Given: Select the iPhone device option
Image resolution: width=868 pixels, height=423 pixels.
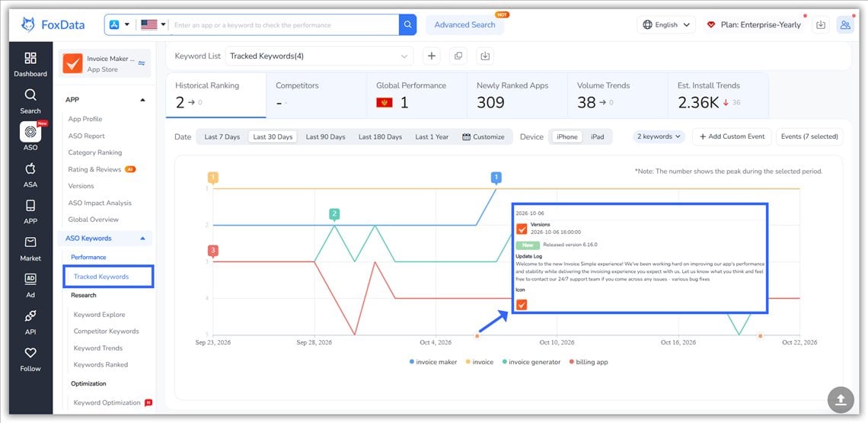Looking at the screenshot, I should click(566, 137).
